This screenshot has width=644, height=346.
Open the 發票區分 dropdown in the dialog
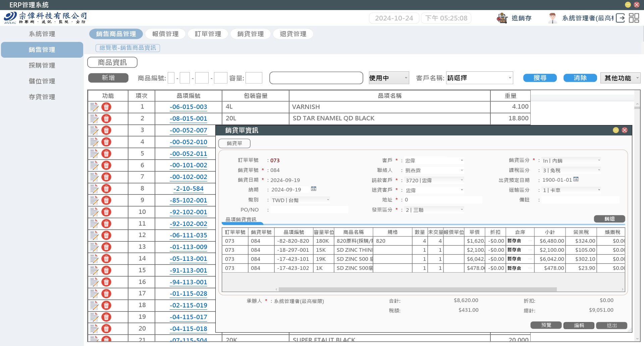click(x=434, y=210)
